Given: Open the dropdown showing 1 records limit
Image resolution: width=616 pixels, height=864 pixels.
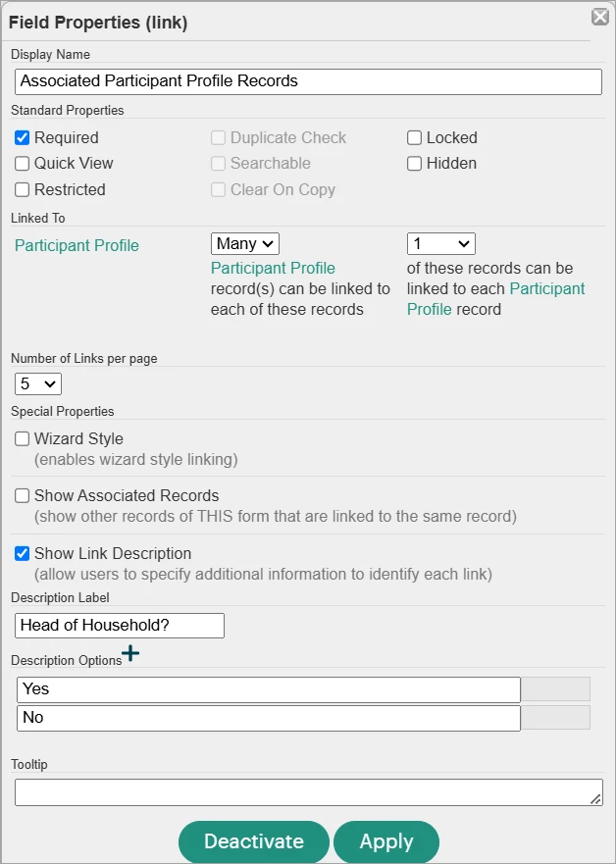Looking at the screenshot, I should 441,243.
